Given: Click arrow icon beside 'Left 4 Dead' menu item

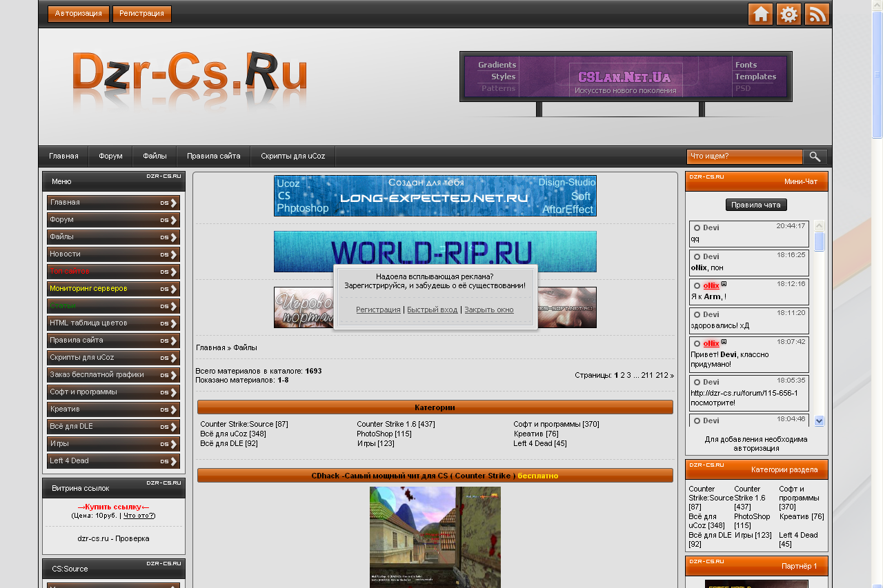Looking at the screenshot, I should click(174, 461).
